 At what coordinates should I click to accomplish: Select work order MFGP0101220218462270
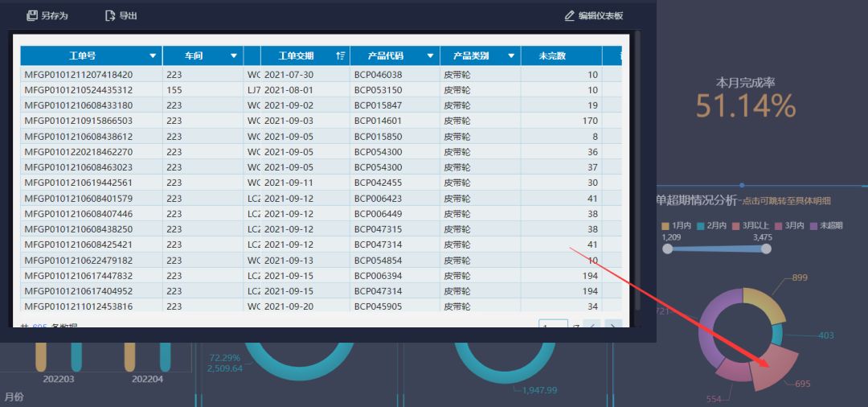point(79,152)
